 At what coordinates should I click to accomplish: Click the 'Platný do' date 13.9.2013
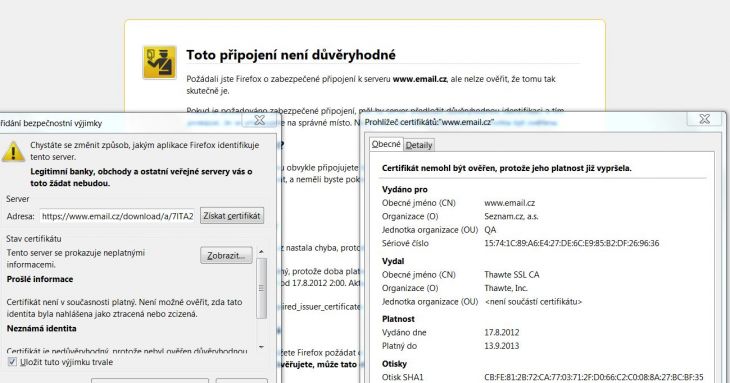pyautogui.click(x=501, y=346)
